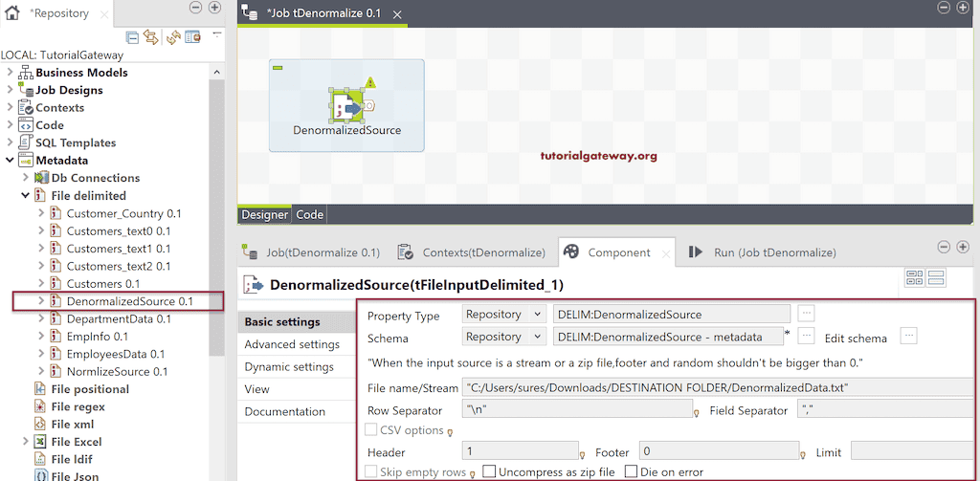Enable Die on error option
Viewport: 980px width, 481px height.
(632, 471)
